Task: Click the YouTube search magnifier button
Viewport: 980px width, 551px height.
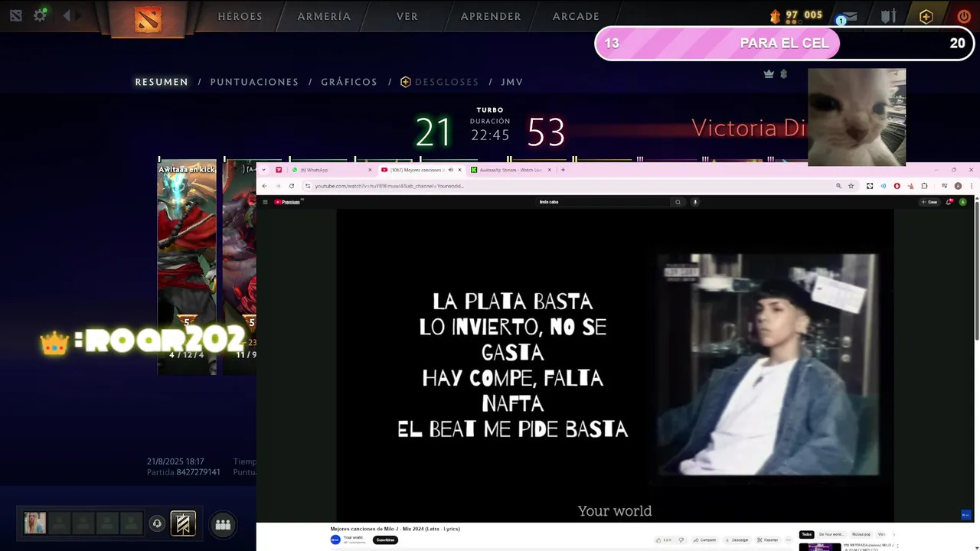Action: 678,202
